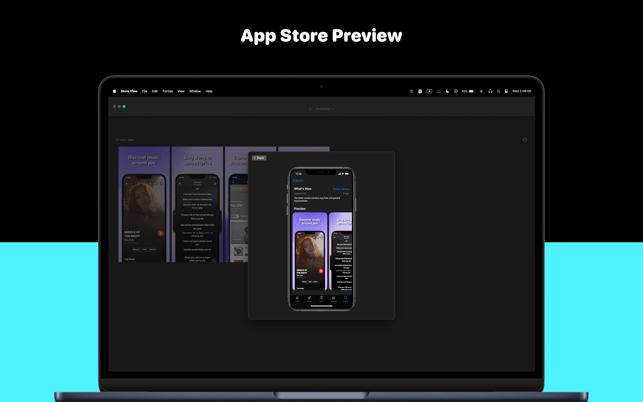Open the Window menu

[195, 91]
